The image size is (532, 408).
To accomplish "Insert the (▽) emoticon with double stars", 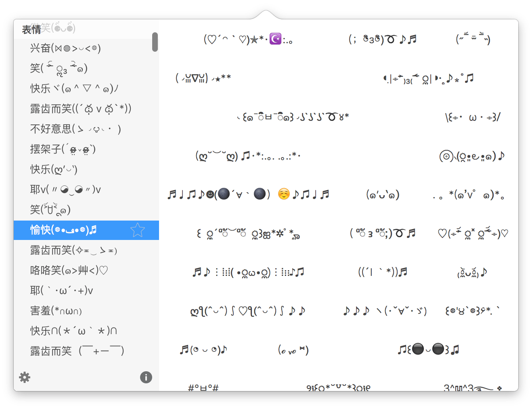I will click(x=203, y=78).
